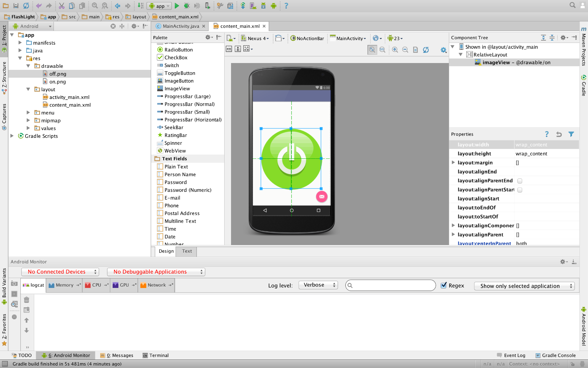Screen dimensions: 588x368
Task: Change the Log level from Verbose
Action: tap(318, 285)
